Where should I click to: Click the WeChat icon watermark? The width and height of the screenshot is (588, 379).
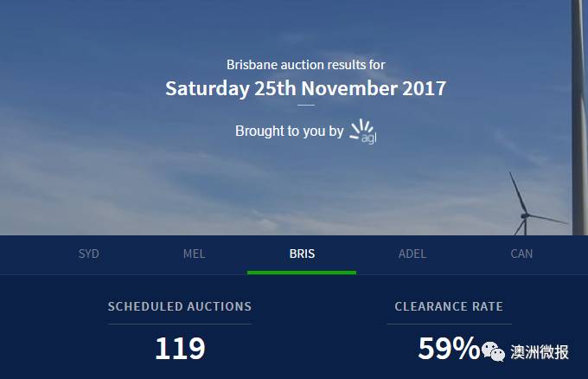pos(493,351)
